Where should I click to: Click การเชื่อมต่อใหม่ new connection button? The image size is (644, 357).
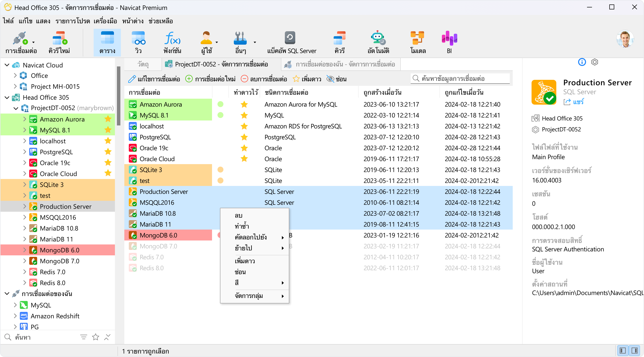[x=210, y=79]
